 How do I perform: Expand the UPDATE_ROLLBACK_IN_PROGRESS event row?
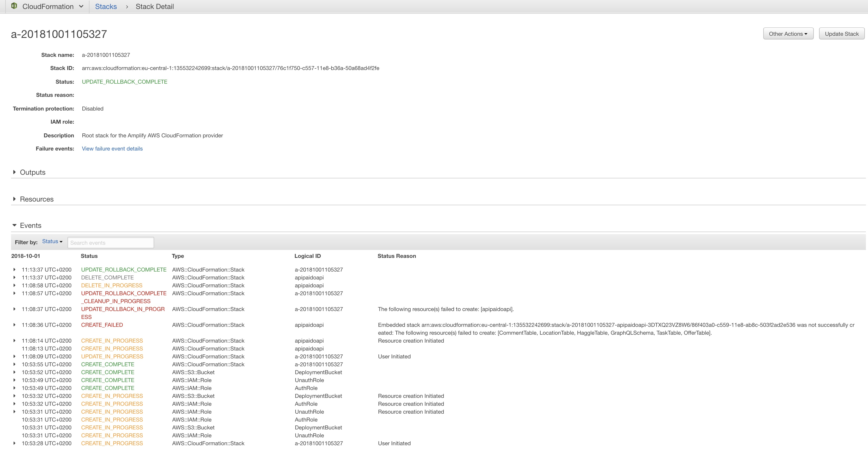tap(14, 309)
